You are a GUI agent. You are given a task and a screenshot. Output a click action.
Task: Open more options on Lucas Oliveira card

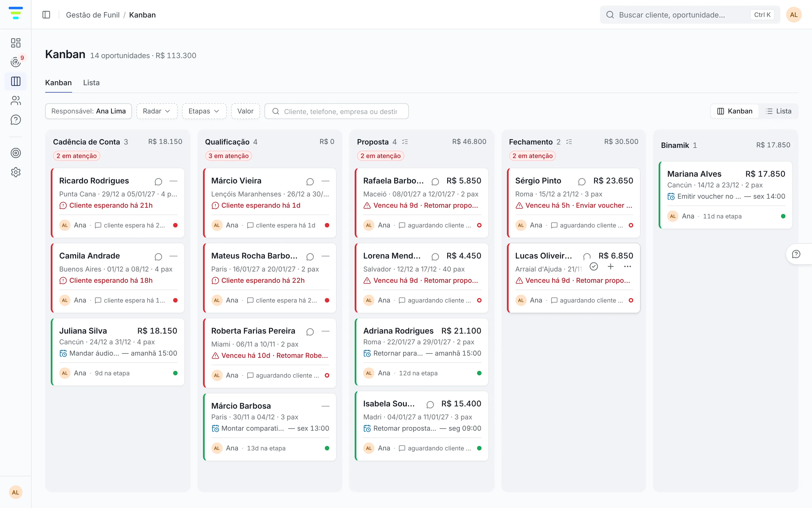point(627,266)
